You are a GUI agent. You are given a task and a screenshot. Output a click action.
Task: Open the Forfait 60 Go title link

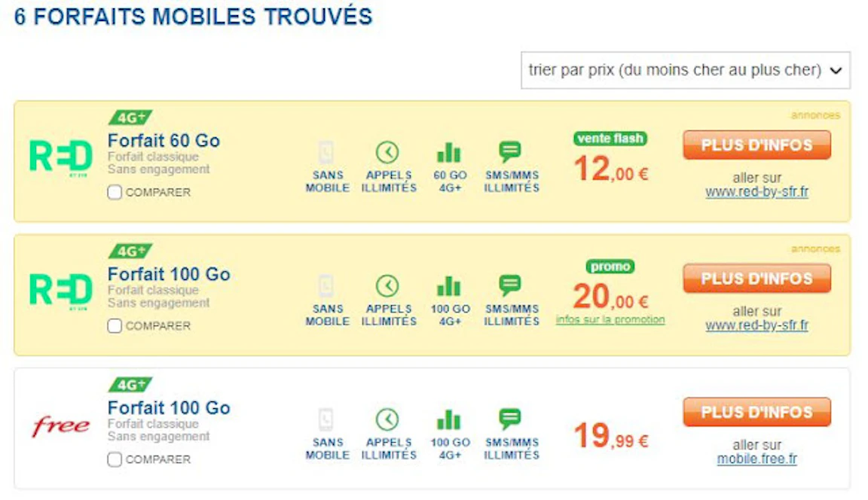click(x=164, y=141)
